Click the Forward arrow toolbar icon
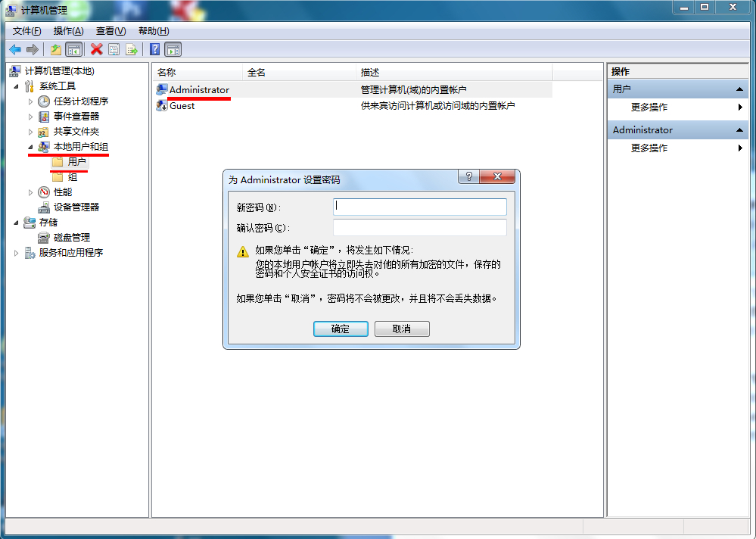756x539 pixels. (33, 49)
